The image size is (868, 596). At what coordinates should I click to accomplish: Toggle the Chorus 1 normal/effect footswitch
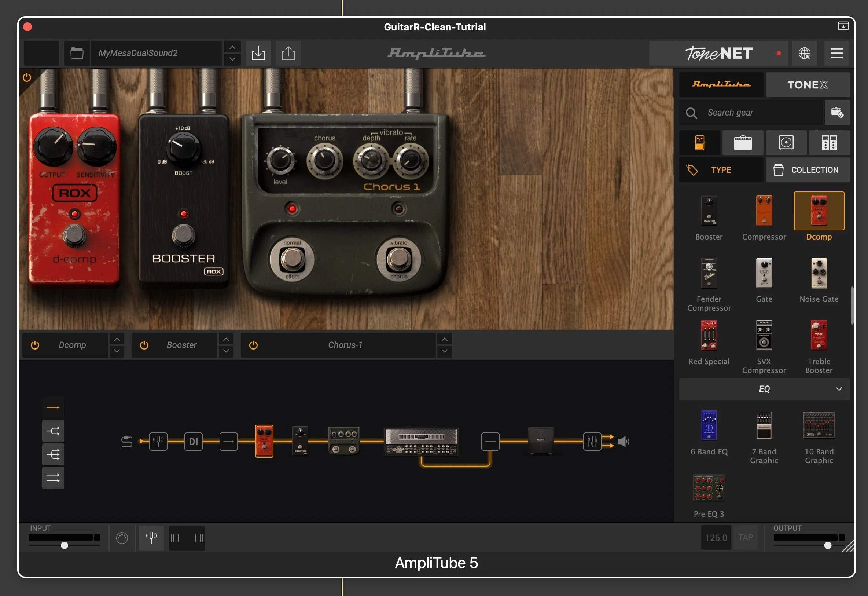(x=293, y=259)
